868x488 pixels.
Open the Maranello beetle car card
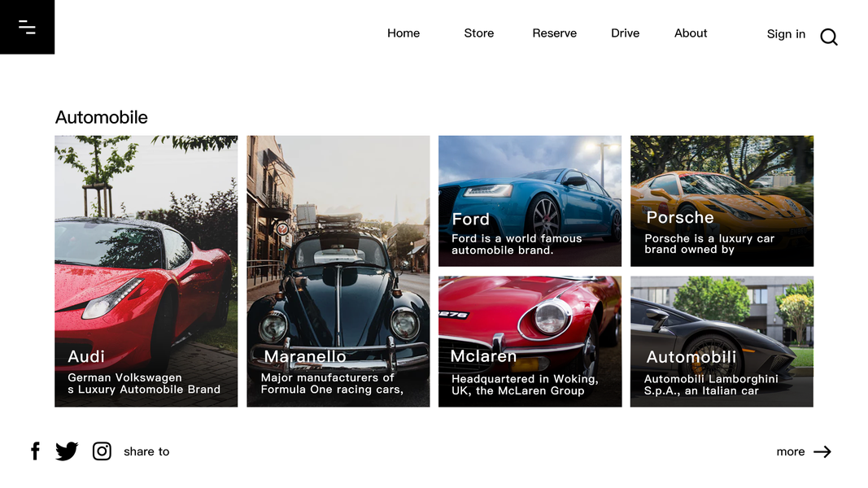pyautogui.click(x=338, y=271)
